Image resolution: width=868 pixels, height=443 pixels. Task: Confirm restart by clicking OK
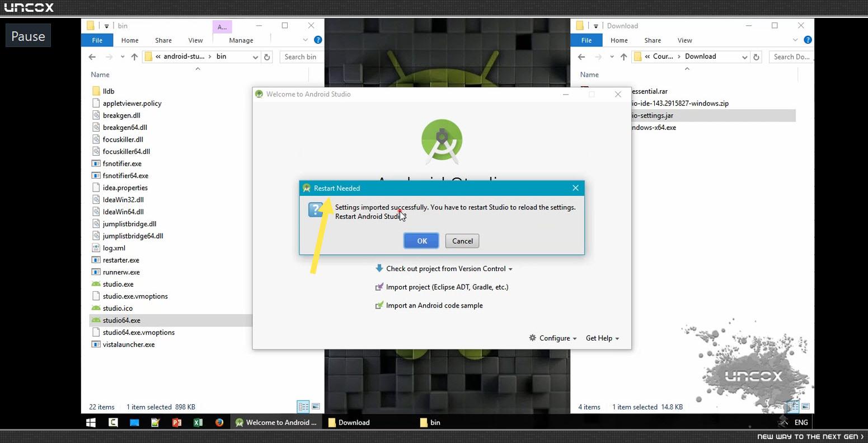click(421, 241)
